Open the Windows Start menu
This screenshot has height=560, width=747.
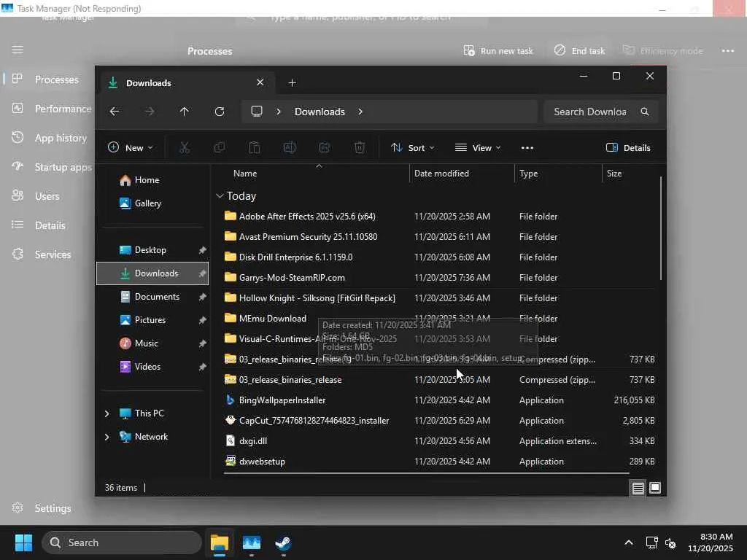click(23, 542)
